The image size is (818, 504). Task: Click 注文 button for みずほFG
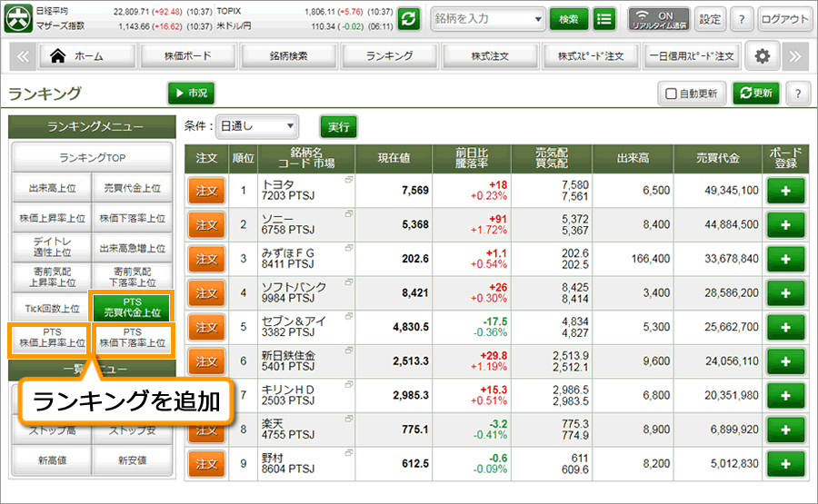point(206,259)
